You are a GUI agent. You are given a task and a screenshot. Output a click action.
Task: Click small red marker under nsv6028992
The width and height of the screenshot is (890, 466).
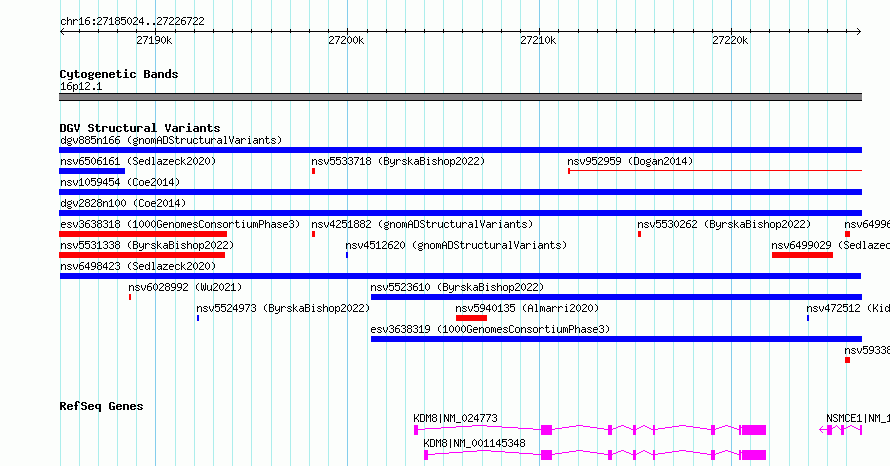(x=130, y=297)
